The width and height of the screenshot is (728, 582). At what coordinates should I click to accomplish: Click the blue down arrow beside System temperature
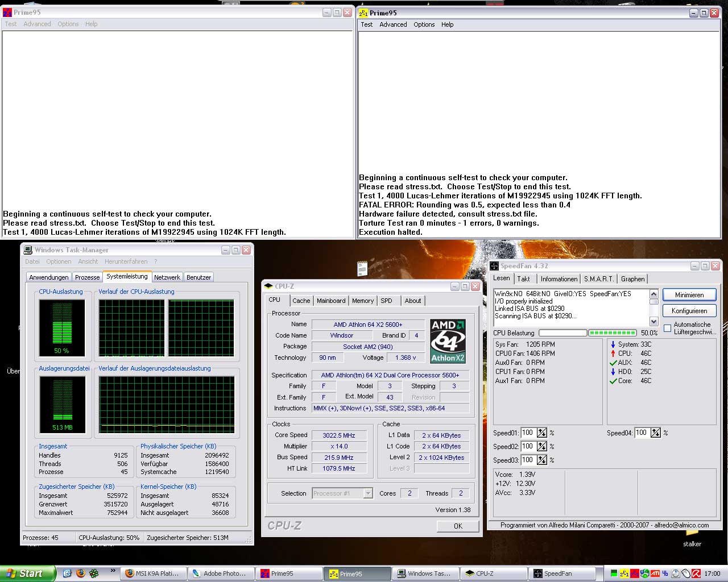tap(613, 344)
